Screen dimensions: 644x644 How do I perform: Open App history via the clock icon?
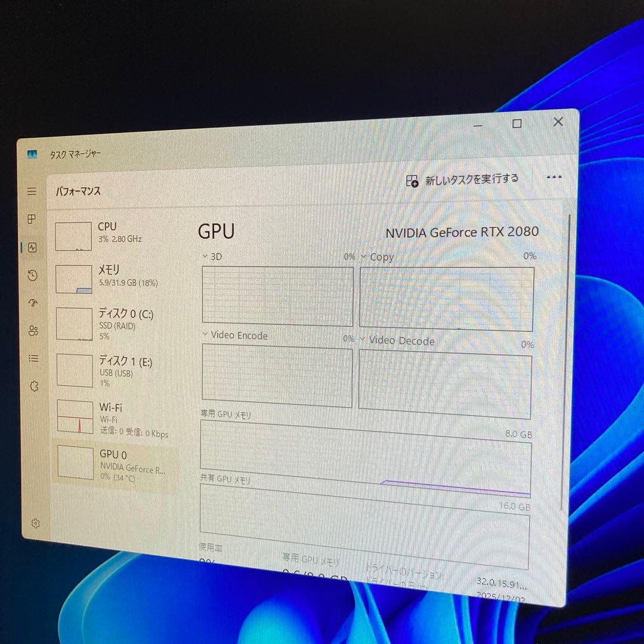click(x=33, y=275)
